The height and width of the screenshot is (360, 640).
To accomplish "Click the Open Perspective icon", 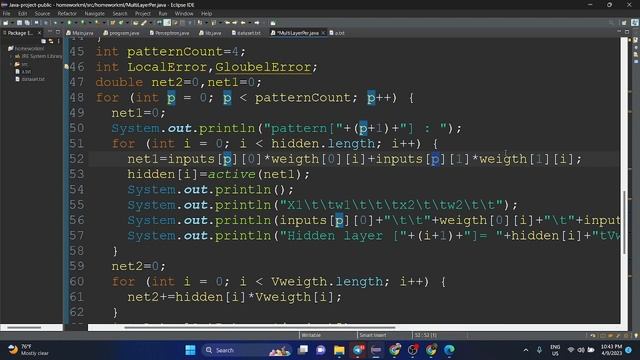I will point(624,23).
